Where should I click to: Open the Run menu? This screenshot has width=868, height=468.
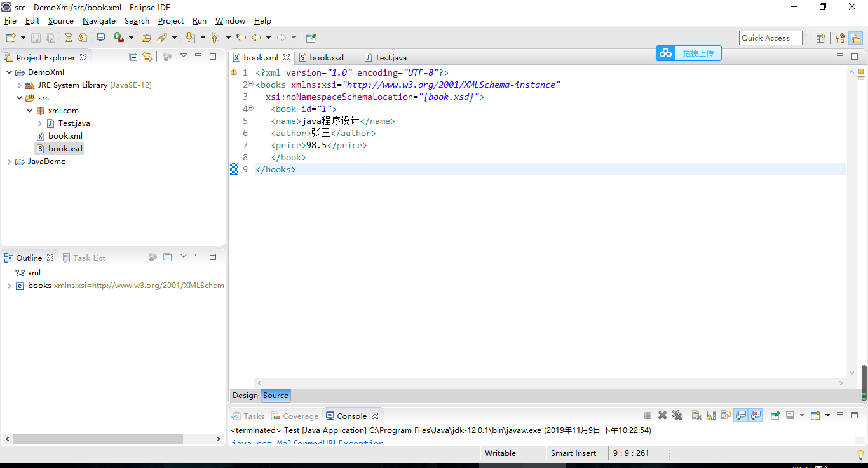tap(200, 21)
